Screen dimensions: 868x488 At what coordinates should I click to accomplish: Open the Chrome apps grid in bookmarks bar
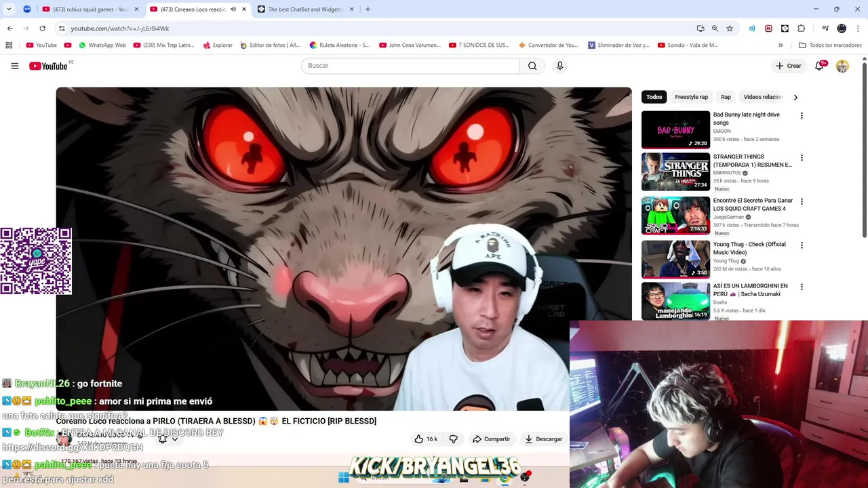tap(9, 45)
